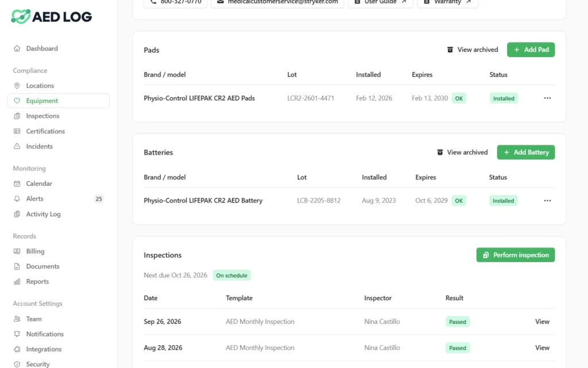Viewport: 588px width, 368px height.
Task: Click the pad lot number LCR2-2601-4471
Action: (311, 98)
